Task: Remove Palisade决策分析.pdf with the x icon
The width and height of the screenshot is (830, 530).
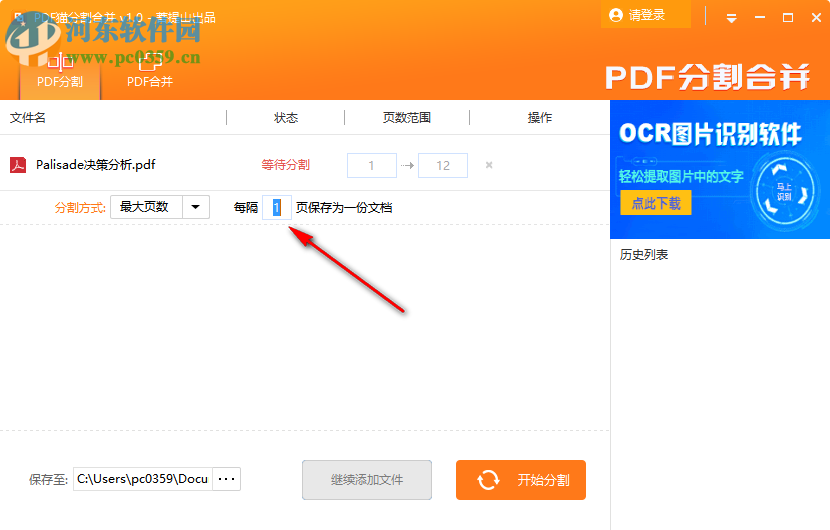Action: (489, 165)
